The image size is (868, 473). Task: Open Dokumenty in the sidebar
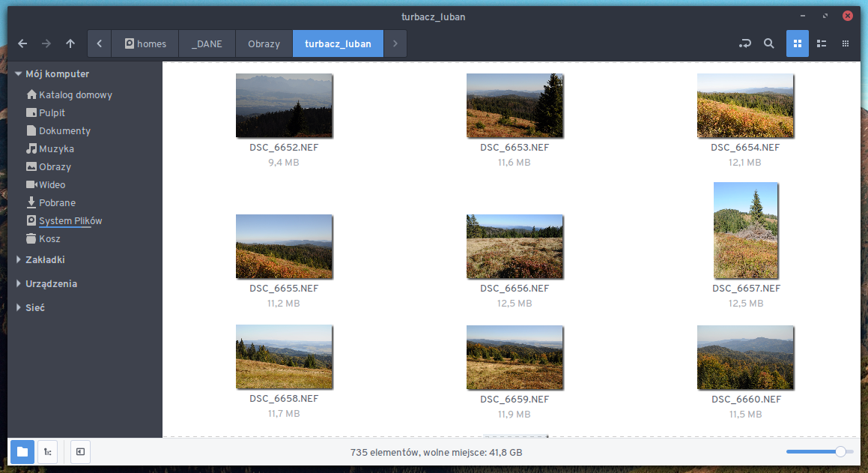(58, 130)
